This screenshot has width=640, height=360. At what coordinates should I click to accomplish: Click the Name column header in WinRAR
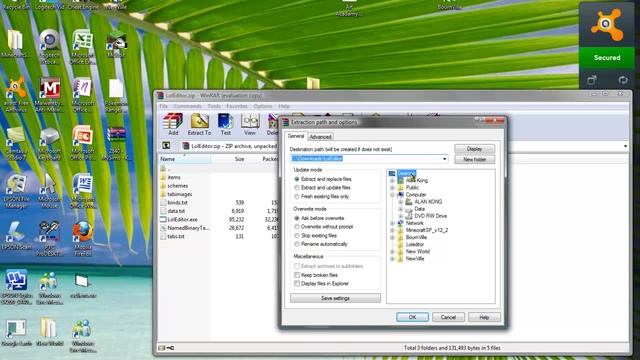tap(184, 159)
